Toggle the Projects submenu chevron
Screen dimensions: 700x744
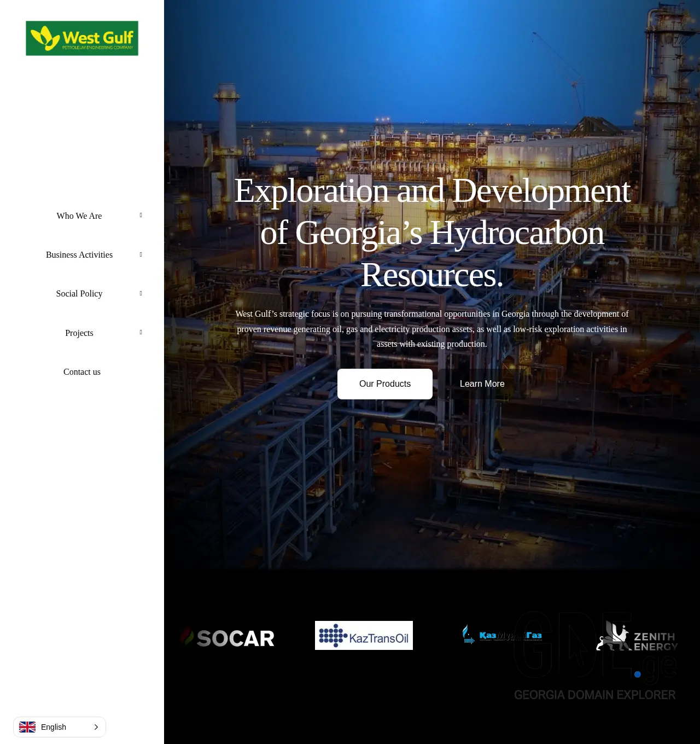point(141,332)
